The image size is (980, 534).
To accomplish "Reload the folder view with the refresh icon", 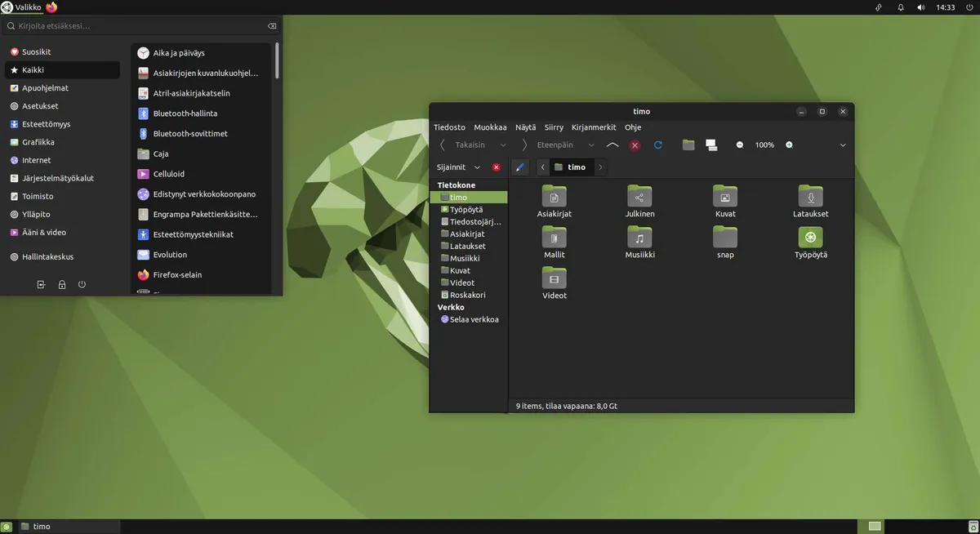I will [658, 145].
